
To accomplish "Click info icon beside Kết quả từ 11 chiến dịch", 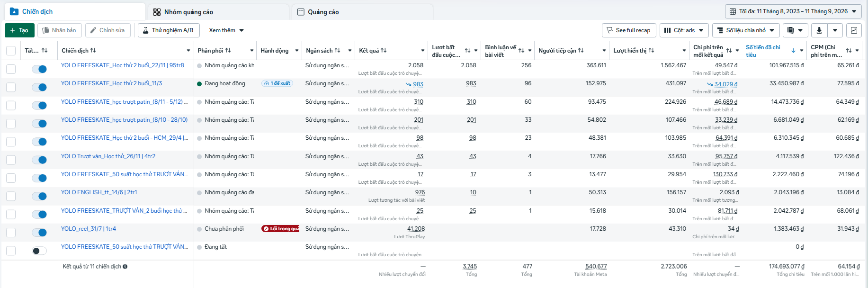I will point(125,267).
